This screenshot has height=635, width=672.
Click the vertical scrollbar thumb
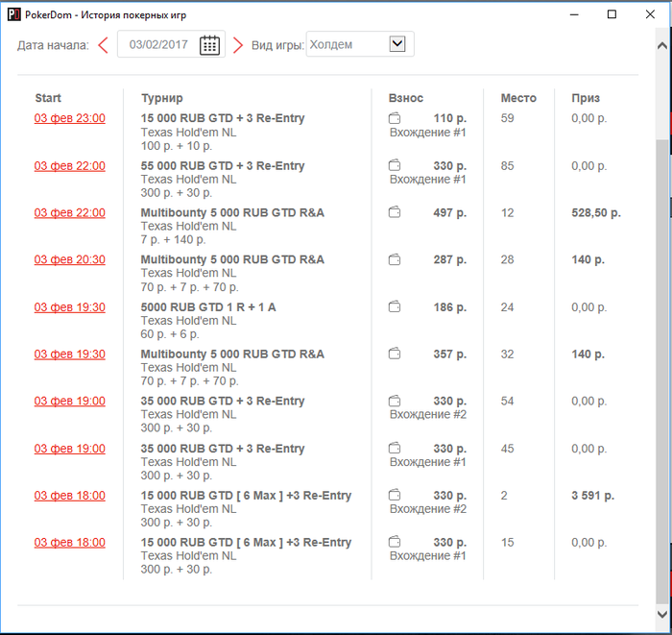click(662, 371)
